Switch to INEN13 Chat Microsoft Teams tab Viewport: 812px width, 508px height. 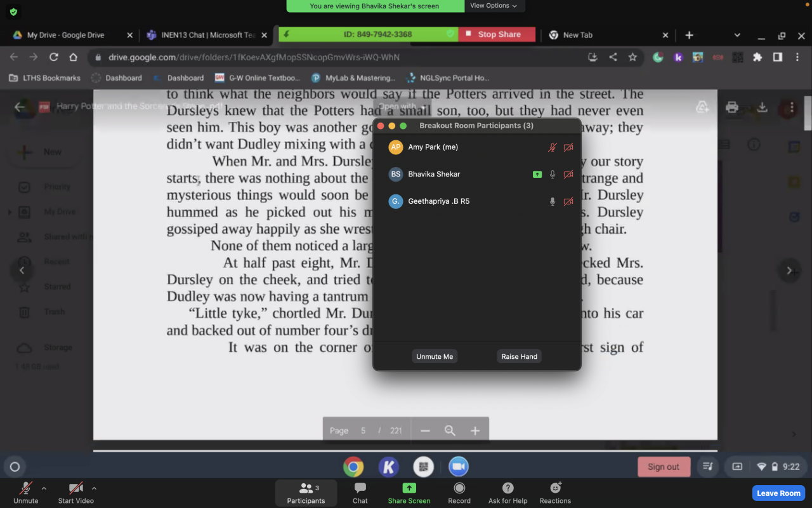coord(207,35)
